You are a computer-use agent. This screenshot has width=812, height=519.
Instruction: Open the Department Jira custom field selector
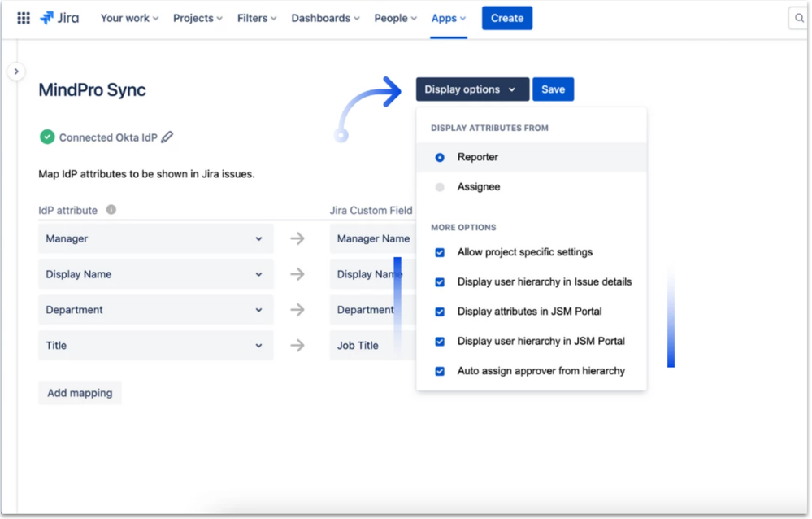point(373,310)
